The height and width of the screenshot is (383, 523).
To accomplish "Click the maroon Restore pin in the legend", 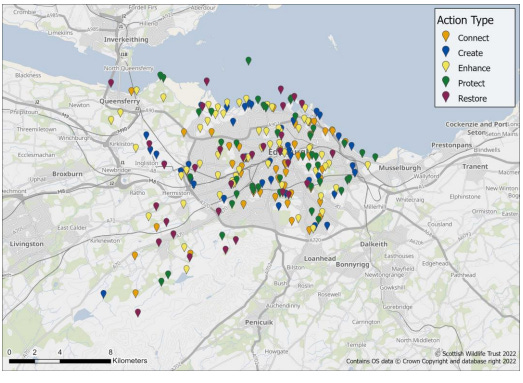I will pyautogui.click(x=445, y=97).
